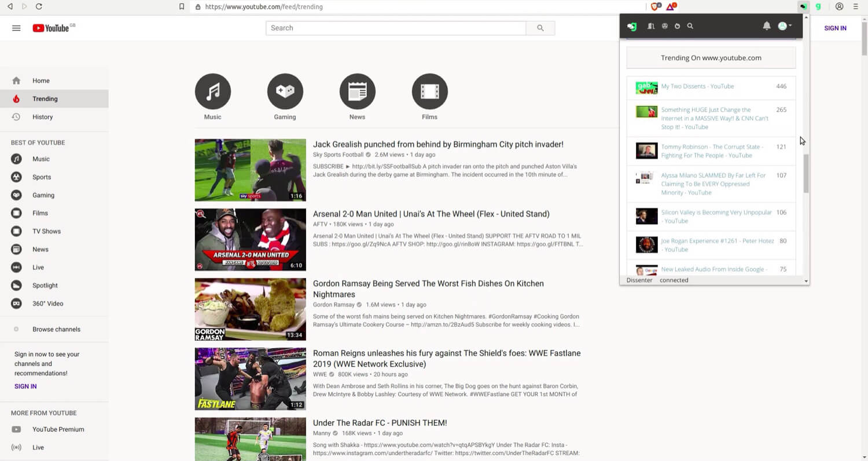Image resolution: width=868 pixels, height=461 pixels.
Task: Open the WWE Fastlane Roman Reigns thumbnail
Action: tap(251, 379)
